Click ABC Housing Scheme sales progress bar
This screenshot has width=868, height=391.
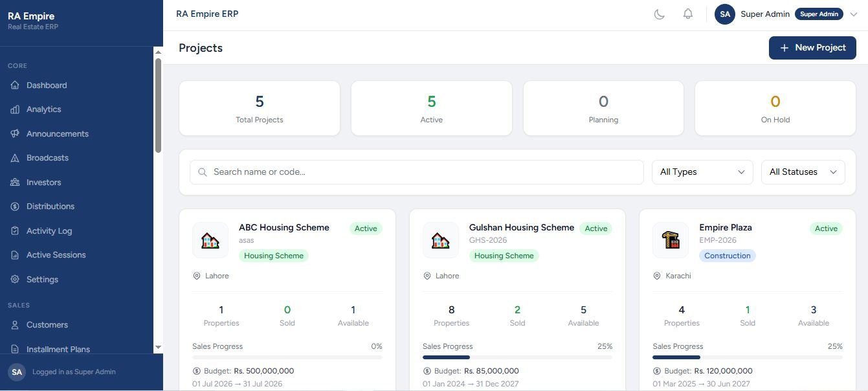(287, 357)
